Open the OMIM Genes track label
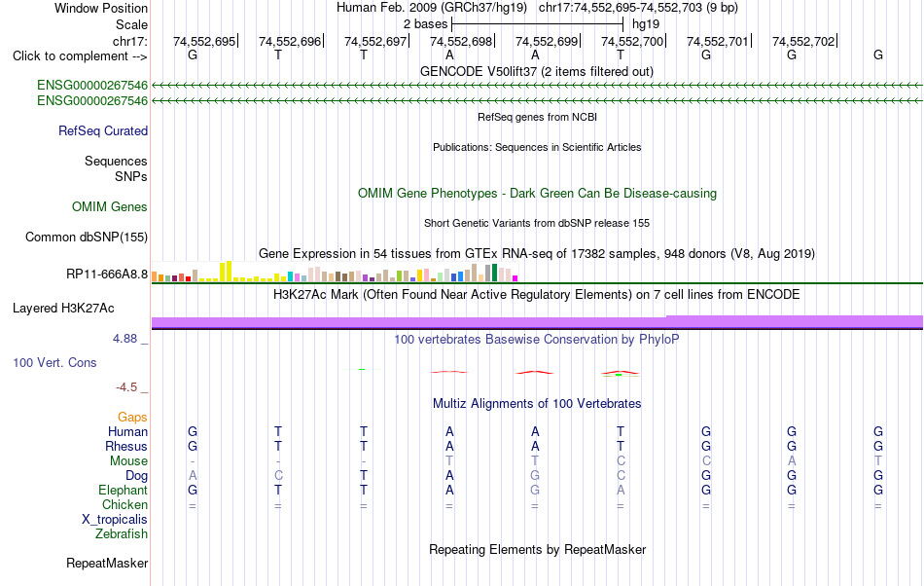 coord(110,207)
